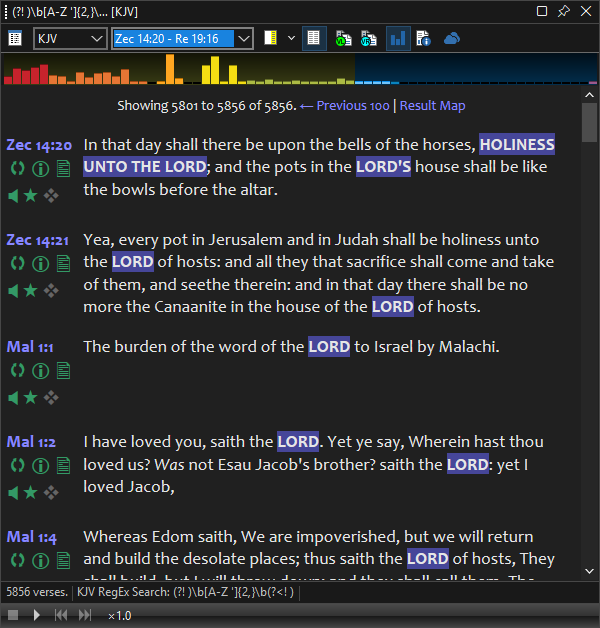Click the cross-reference diamond icon under Zec 14:20
Viewport: 600px width, 628px height.
click(51, 196)
